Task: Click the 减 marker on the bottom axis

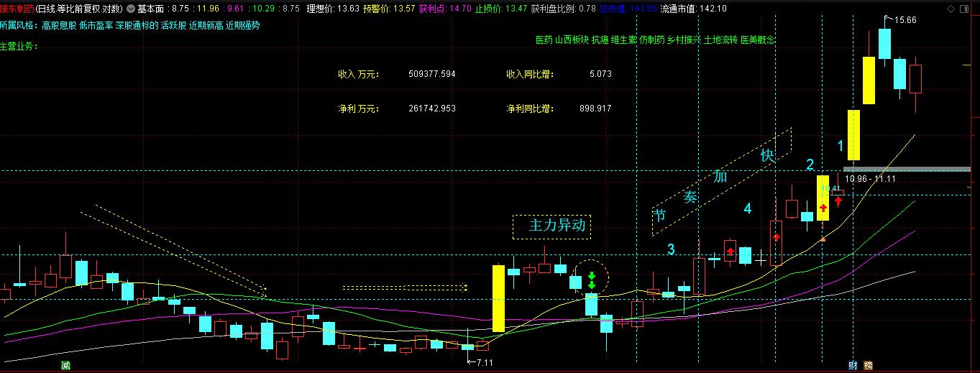Action: point(65,366)
